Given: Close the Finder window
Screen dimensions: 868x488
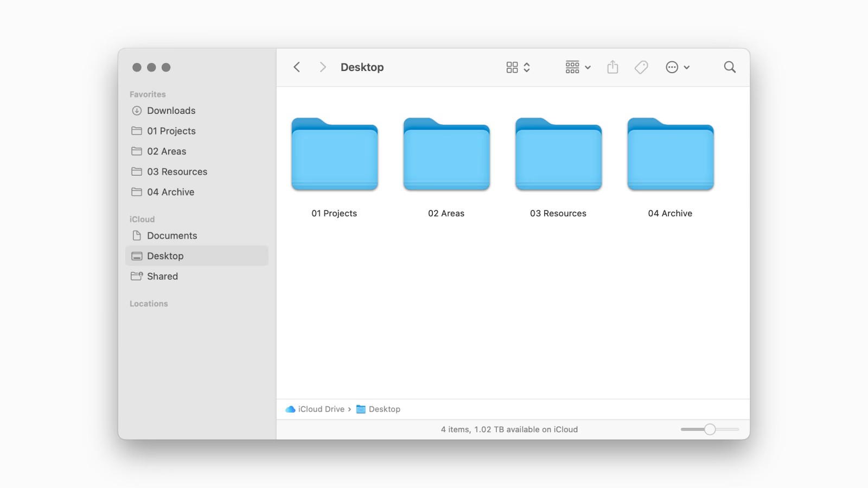Looking at the screenshot, I should pos(137,67).
